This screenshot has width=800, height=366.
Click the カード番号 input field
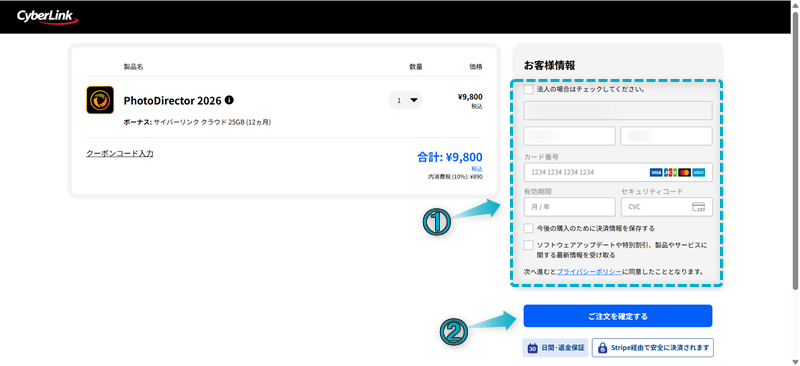click(x=618, y=173)
